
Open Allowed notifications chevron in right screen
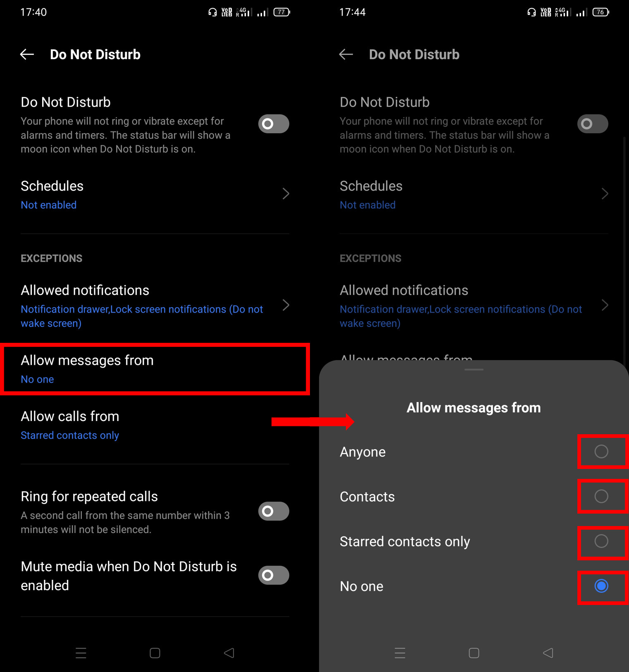(605, 305)
